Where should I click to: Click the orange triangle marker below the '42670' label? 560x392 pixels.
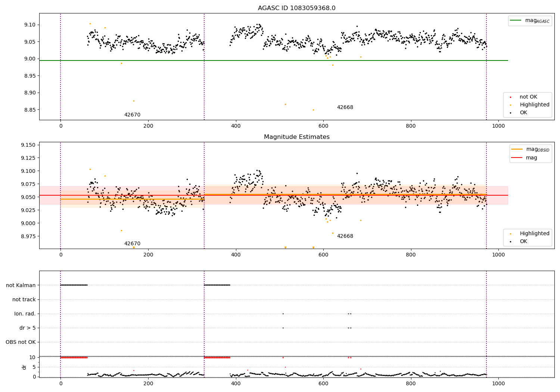134,248
